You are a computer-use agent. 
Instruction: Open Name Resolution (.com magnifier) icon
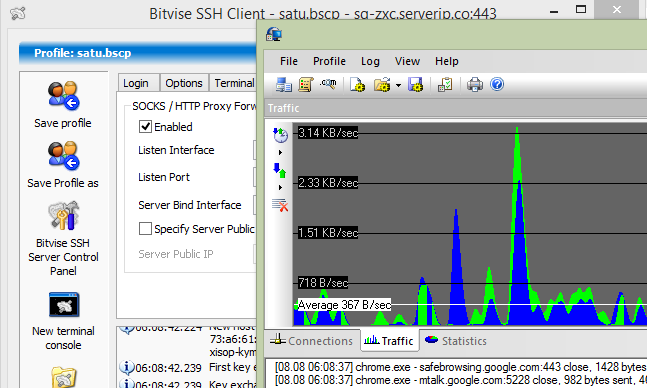click(x=328, y=84)
